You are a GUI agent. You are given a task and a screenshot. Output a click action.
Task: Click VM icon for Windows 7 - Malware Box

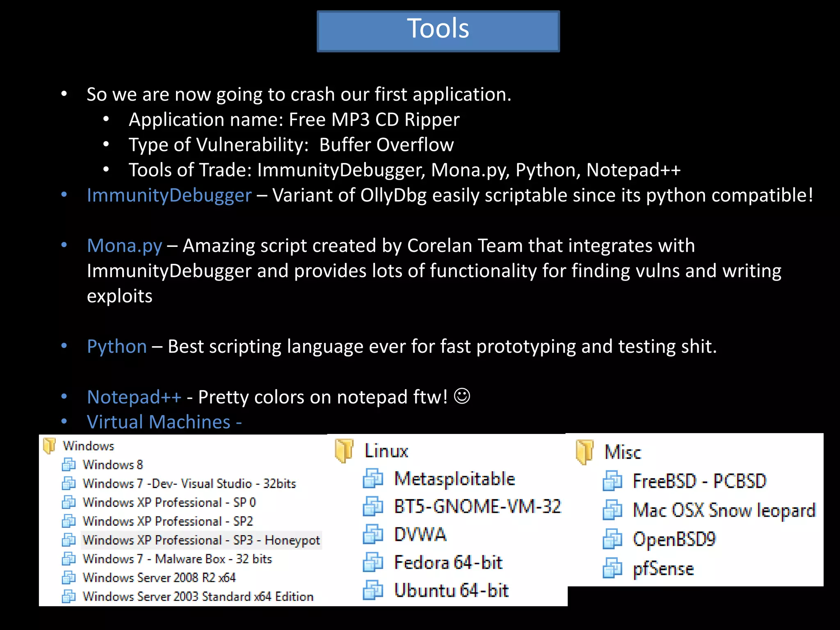(x=68, y=559)
